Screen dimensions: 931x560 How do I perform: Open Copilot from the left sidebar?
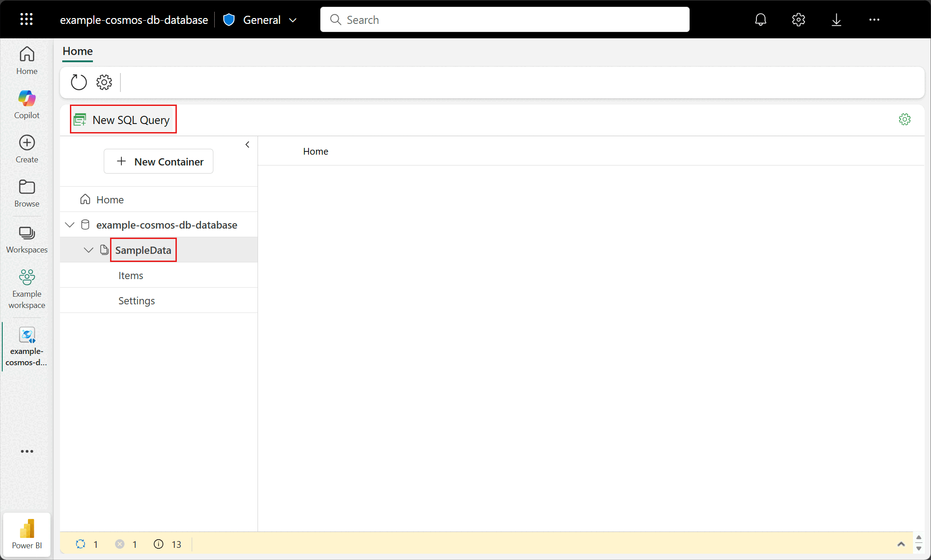[x=27, y=104]
